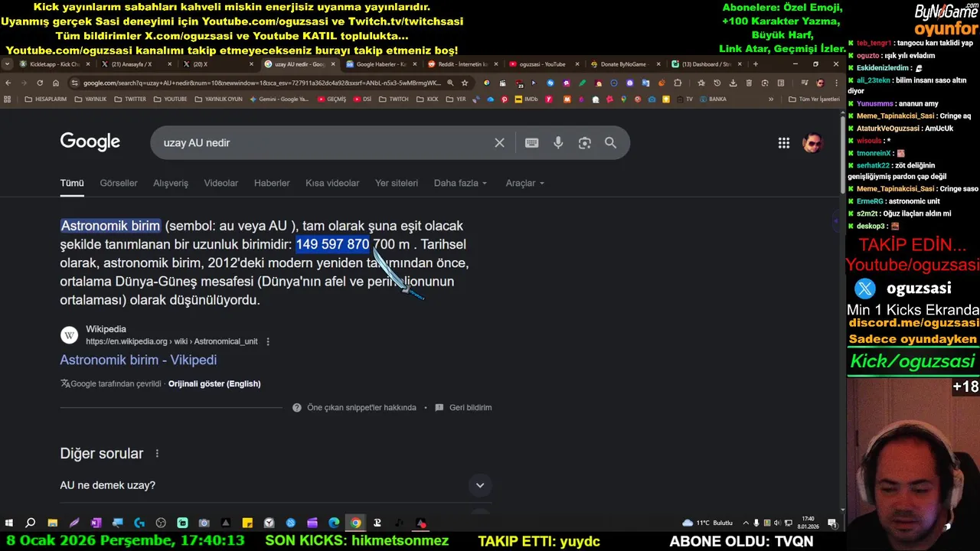980x551 pixels.
Task: Open 'Öne çıkan snippet'ler hakkında' link
Action: [x=361, y=408]
